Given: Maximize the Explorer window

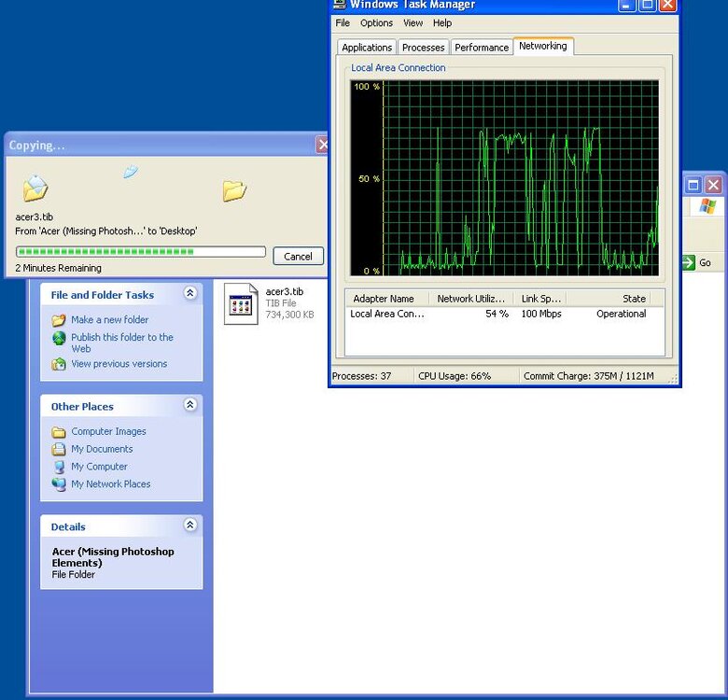Looking at the screenshot, I should pos(693,185).
